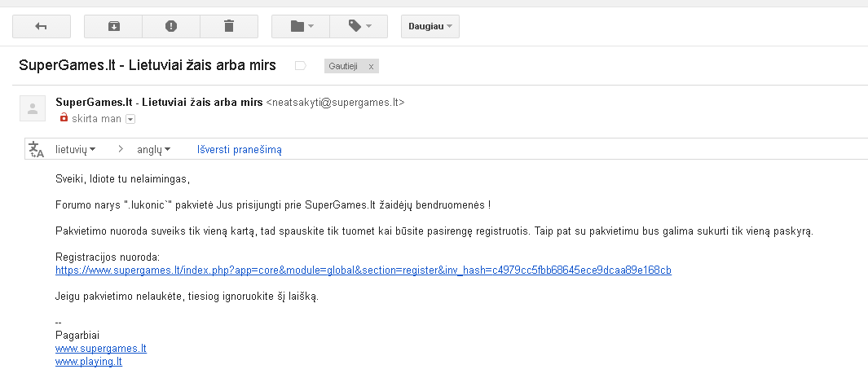This screenshot has width=868, height=378.
Task: Expand recipient details arrow next to skirta man
Action: [x=130, y=119]
